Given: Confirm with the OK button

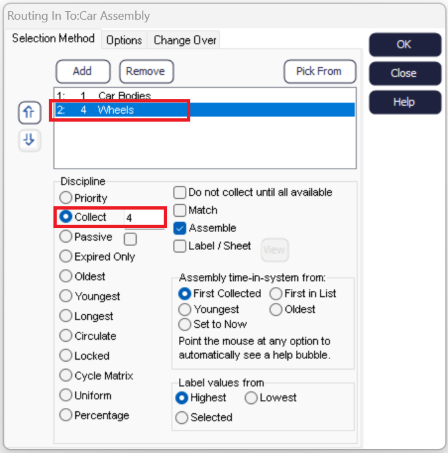Looking at the screenshot, I should pos(405,44).
